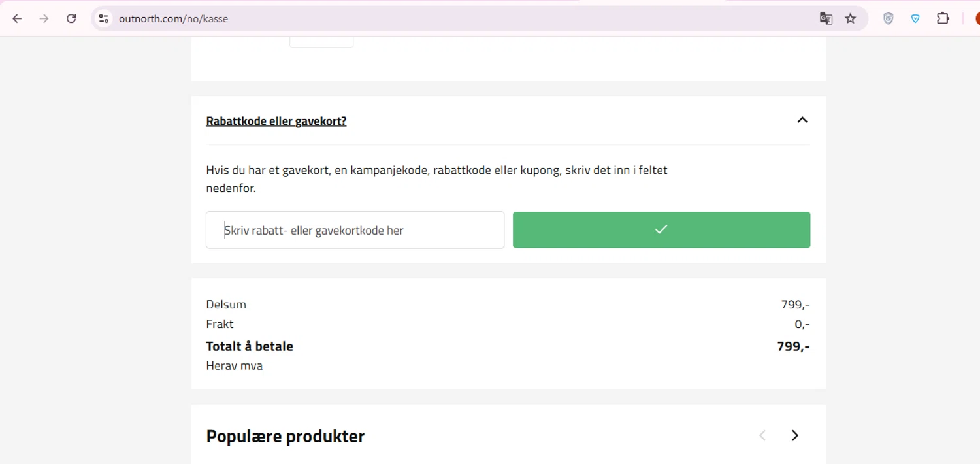Show next popular products
This screenshot has height=464, width=980.
coord(794,435)
